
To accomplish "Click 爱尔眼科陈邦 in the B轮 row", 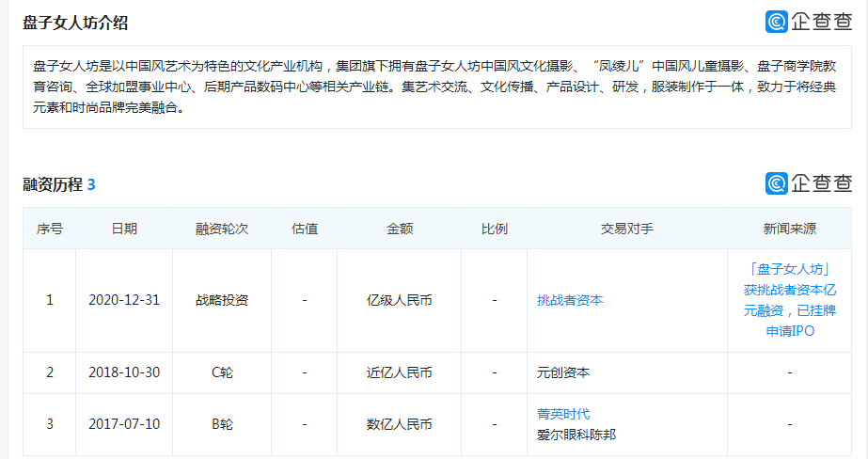I will (576, 434).
